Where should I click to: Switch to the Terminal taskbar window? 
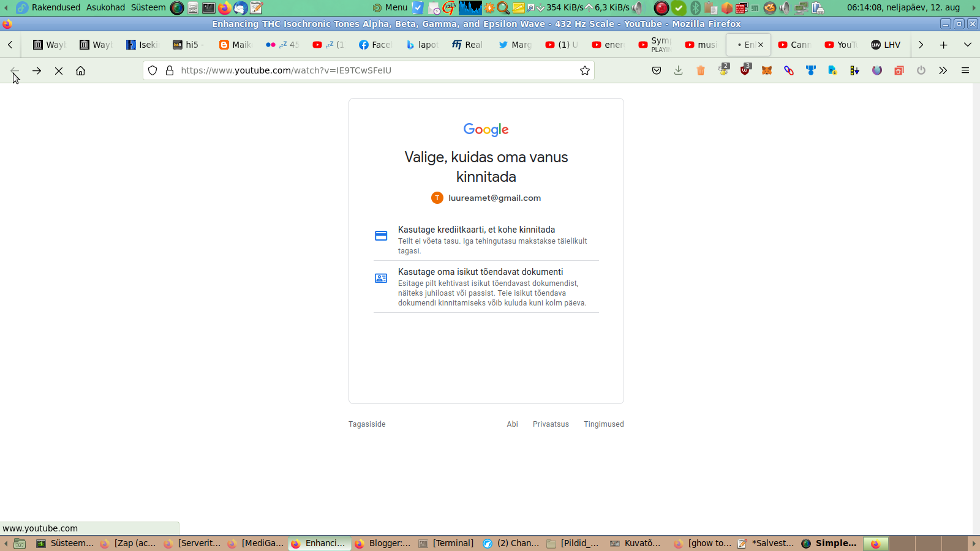click(x=447, y=543)
